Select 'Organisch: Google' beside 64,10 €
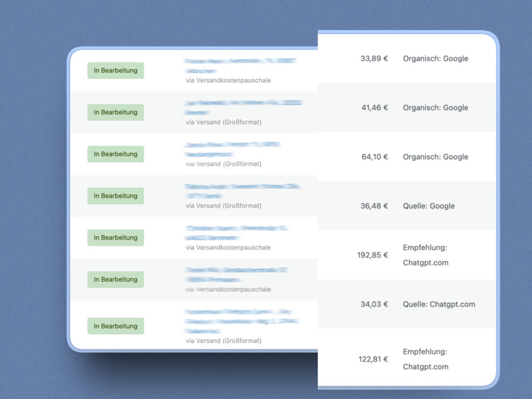 (x=435, y=157)
